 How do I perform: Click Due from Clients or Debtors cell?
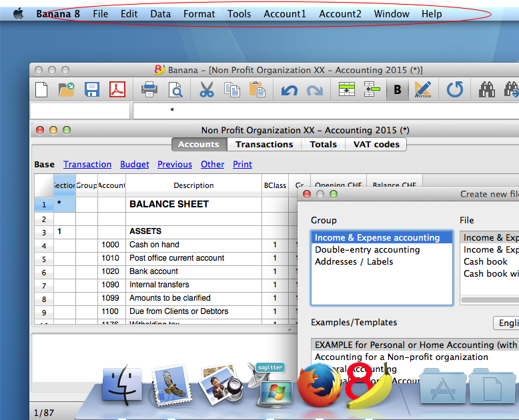pos(193,311)
